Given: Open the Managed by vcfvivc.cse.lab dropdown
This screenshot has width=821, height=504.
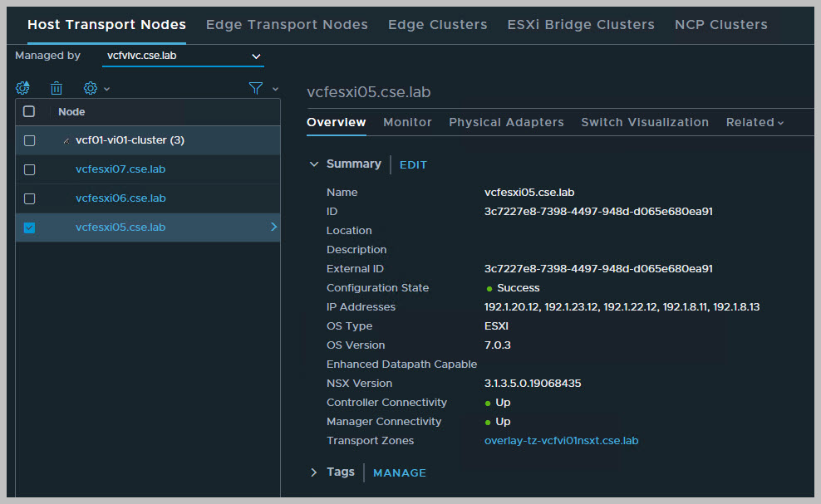Looking at the screenshot, I should [183, 56].
